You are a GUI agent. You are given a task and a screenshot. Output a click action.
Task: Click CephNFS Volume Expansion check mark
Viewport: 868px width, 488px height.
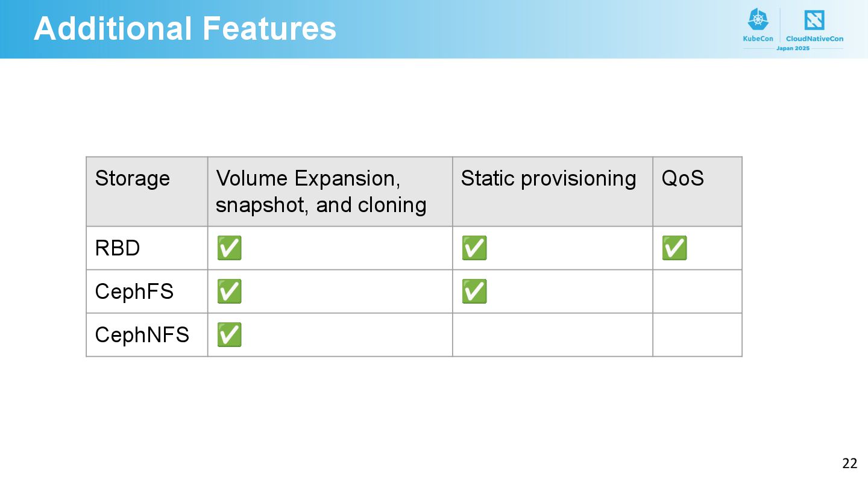point(229,335)
